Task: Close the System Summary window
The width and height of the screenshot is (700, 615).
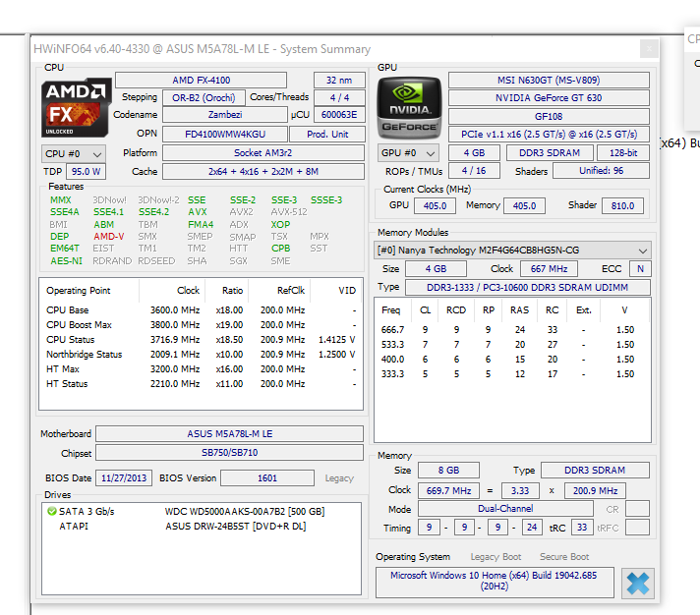Action: (x=649, y=48)
